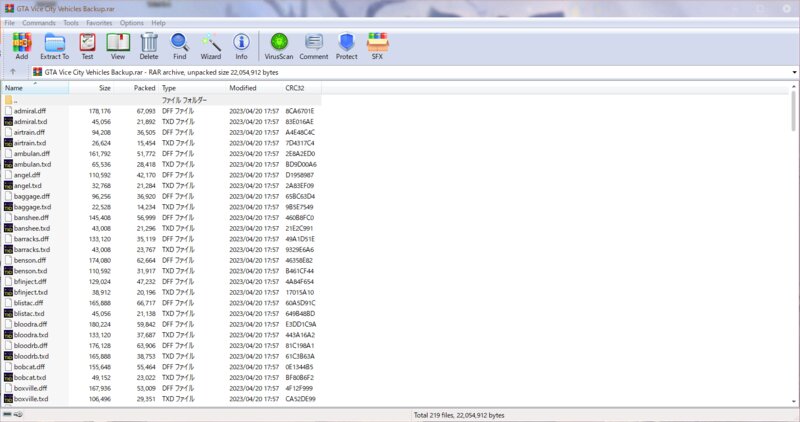Open the View file tool
This screenshot has height=422, width=800.
coord(118,46)
